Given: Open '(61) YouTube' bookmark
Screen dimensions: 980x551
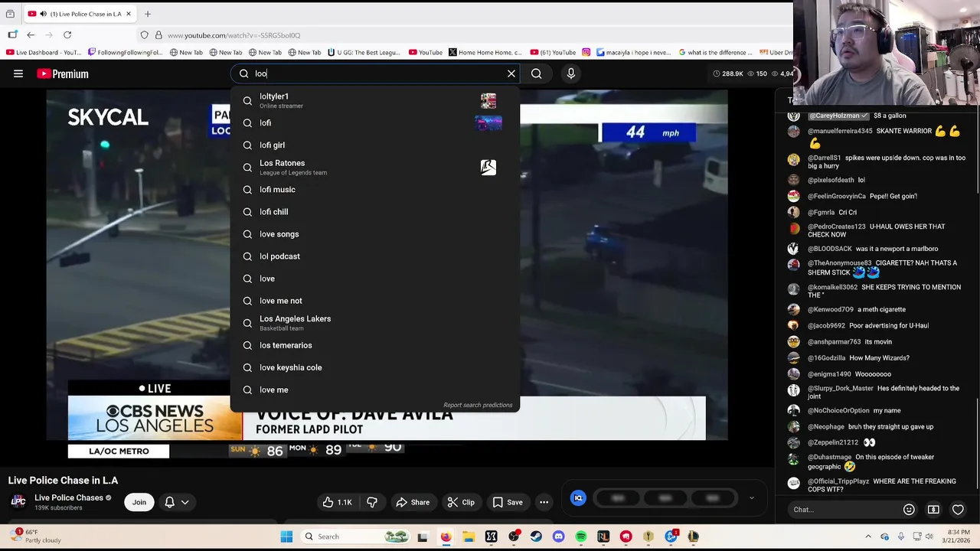Looking at the screenshot, I should click(552, 53).
